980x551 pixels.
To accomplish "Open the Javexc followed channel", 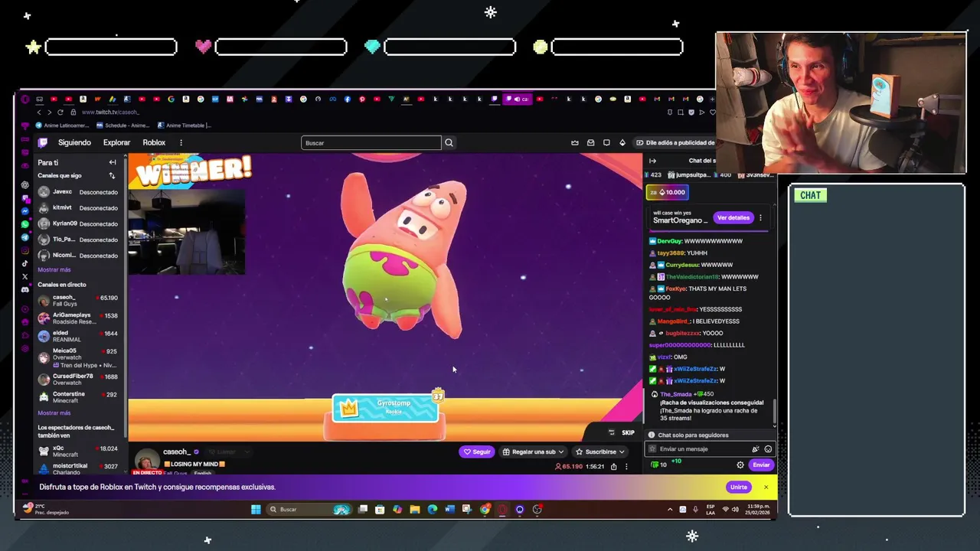I will pyautogui.click(x=80, y=192).
